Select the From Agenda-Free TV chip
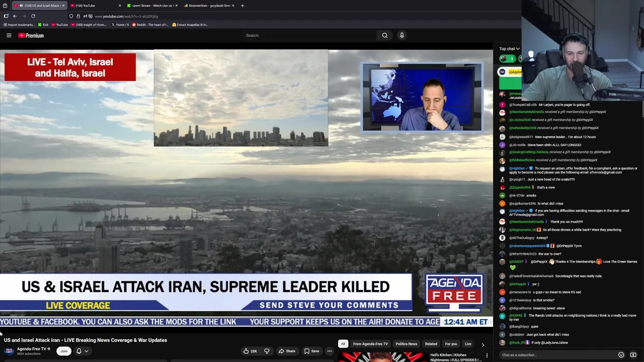Image resolution: width=644 pixels, height=362 pixels. tap(370, 344)
